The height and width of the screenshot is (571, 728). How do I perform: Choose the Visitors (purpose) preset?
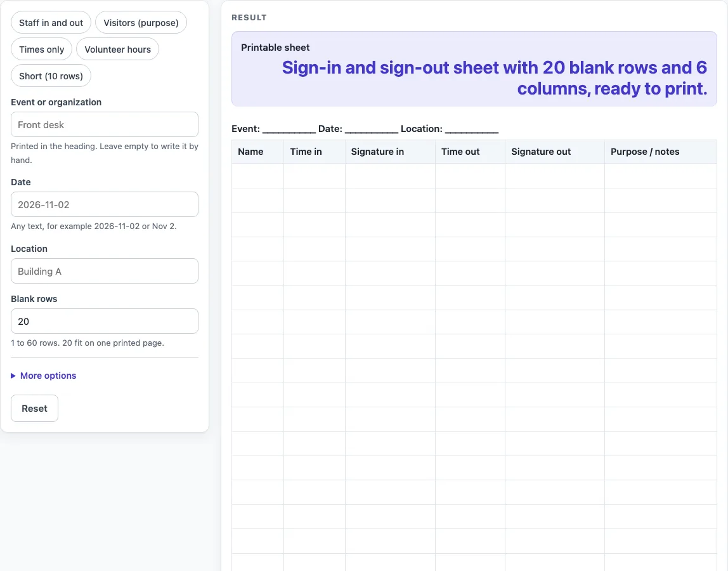click(141, 23)
